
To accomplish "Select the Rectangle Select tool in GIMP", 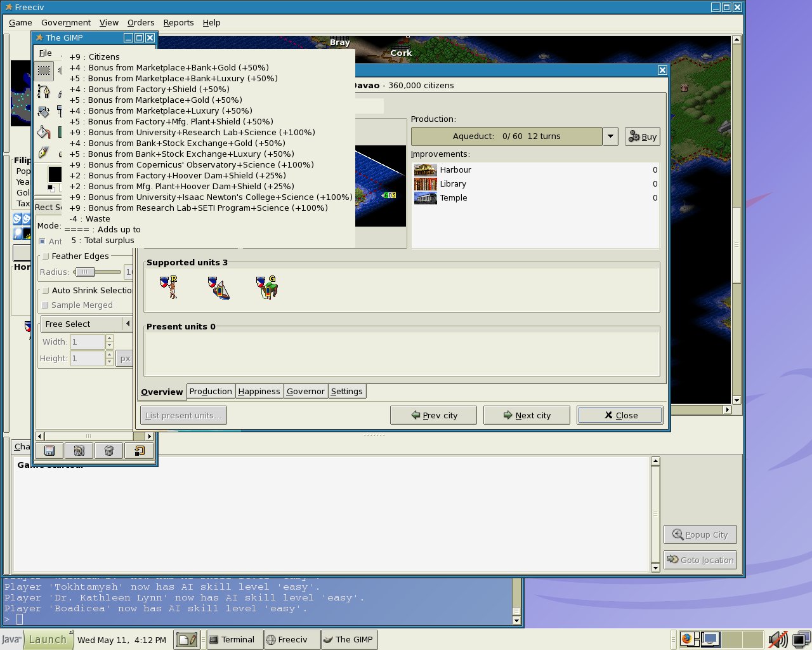I will [x=44, y=70].
